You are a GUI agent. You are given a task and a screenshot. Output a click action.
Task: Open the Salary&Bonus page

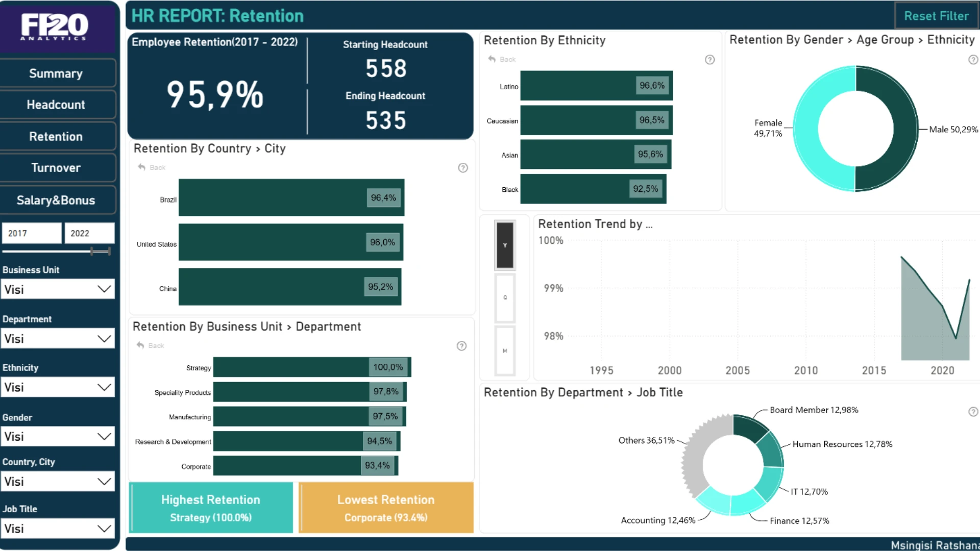click(56, 200)
